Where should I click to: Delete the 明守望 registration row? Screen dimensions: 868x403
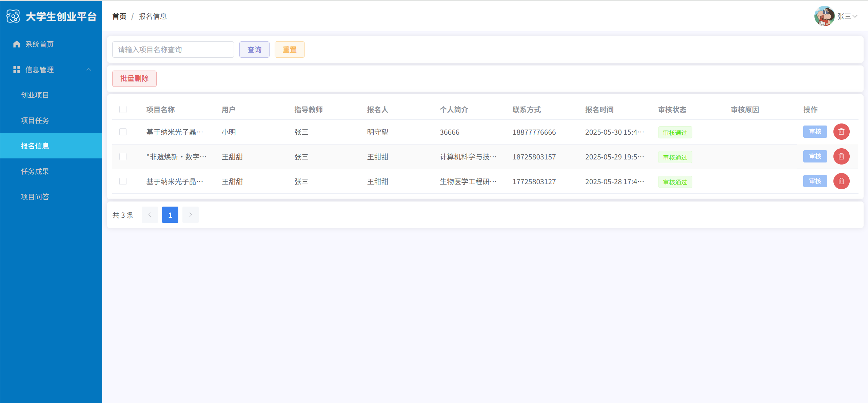[841, 132]
